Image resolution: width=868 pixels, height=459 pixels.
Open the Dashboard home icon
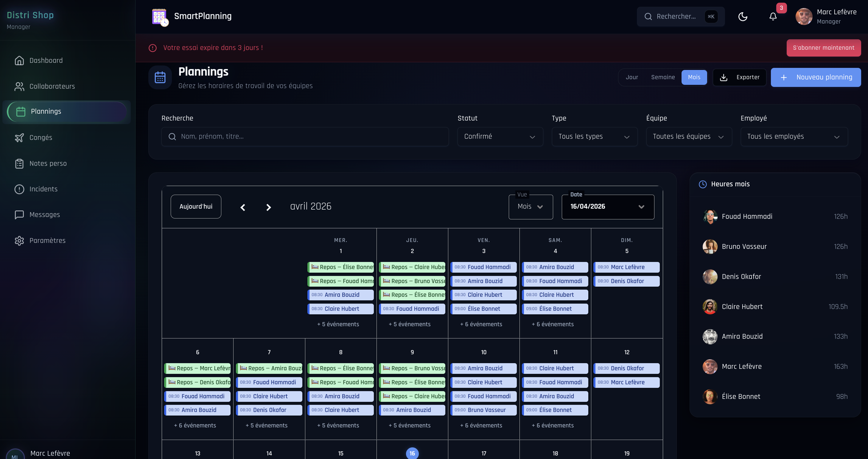pos(19,61)
